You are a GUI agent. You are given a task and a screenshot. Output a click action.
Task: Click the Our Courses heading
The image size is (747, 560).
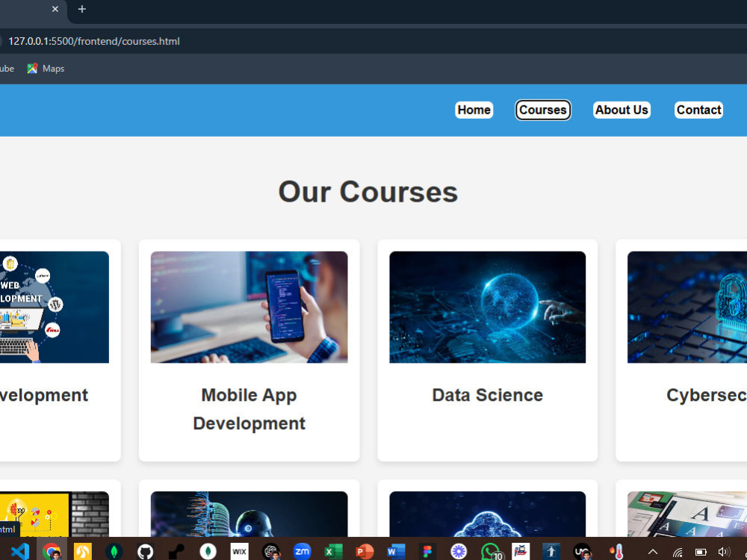(368, 192)
